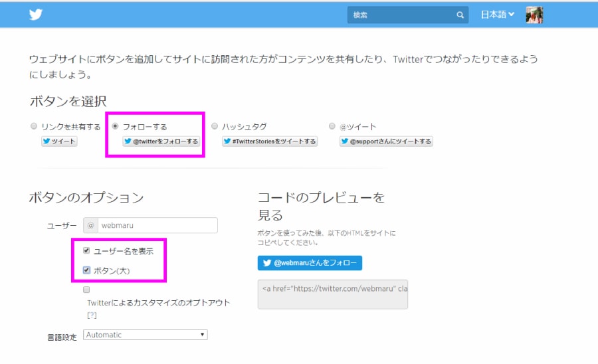This screenshot has height=364, width=598.
Task: Enable Twitterによるカスタマイズのオプトアウト checkbox
Action: tap(86, 290)
